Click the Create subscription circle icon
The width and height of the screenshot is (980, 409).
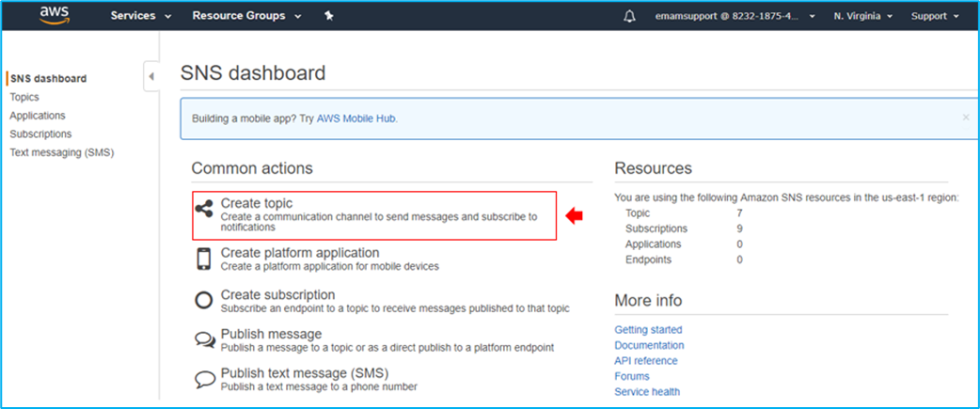[204, 300]
